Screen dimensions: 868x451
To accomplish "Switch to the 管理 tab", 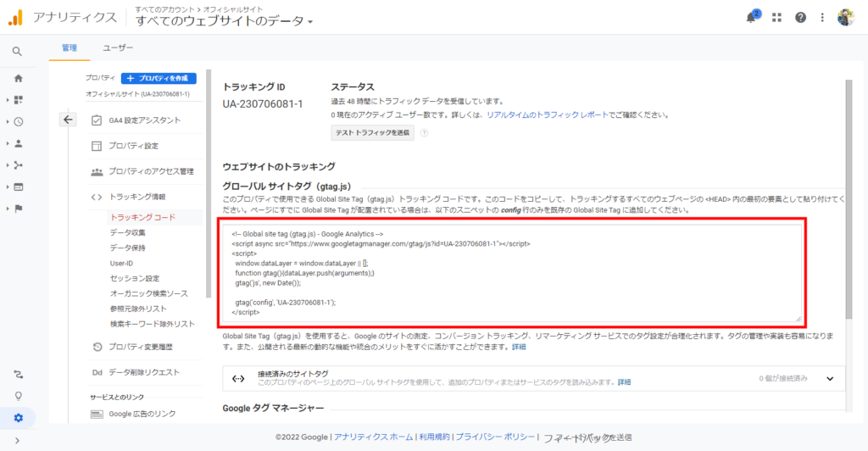I will click(70, 48).
